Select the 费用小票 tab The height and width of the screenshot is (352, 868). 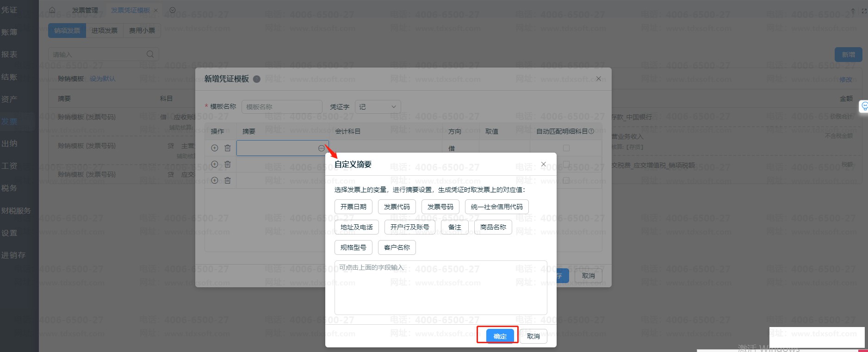pyautogui.click(x=142, y=31)
